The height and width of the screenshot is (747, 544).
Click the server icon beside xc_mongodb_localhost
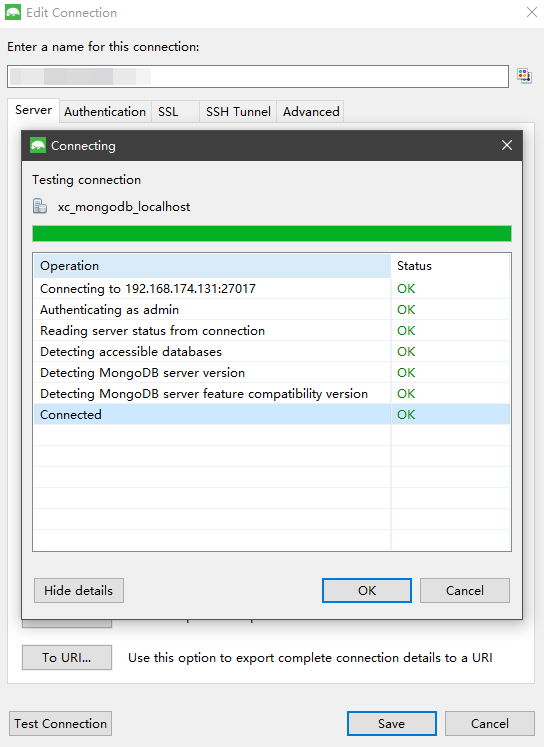(x=40, y=206)
